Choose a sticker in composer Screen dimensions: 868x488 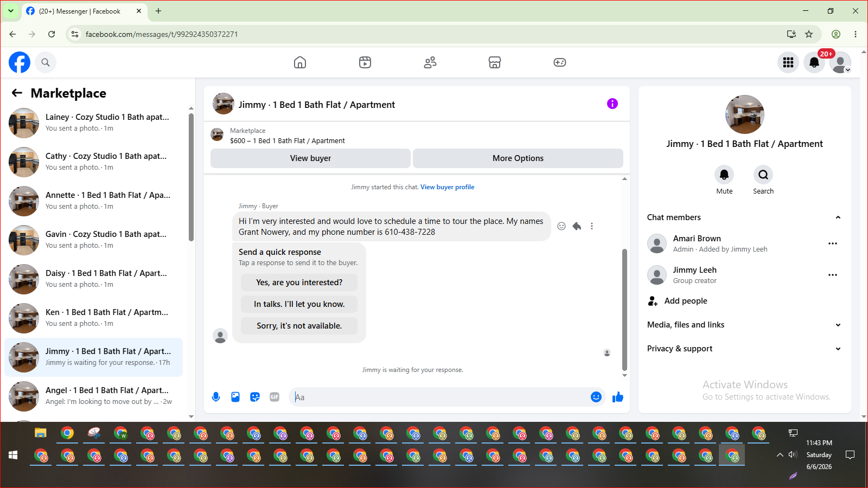(255, 397)
